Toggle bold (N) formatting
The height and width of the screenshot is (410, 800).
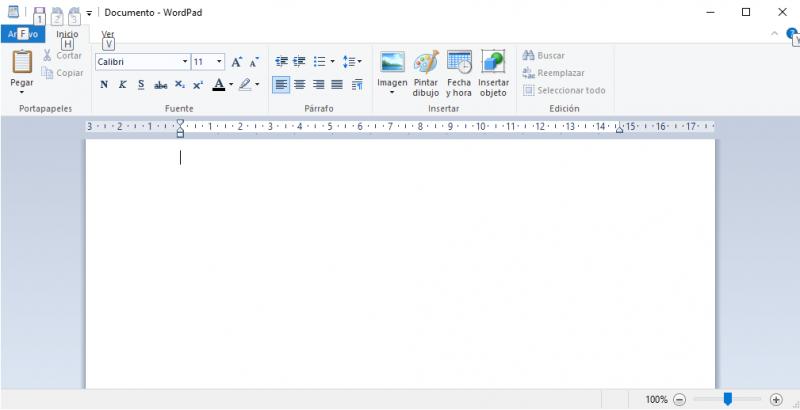tap(104, 85)
